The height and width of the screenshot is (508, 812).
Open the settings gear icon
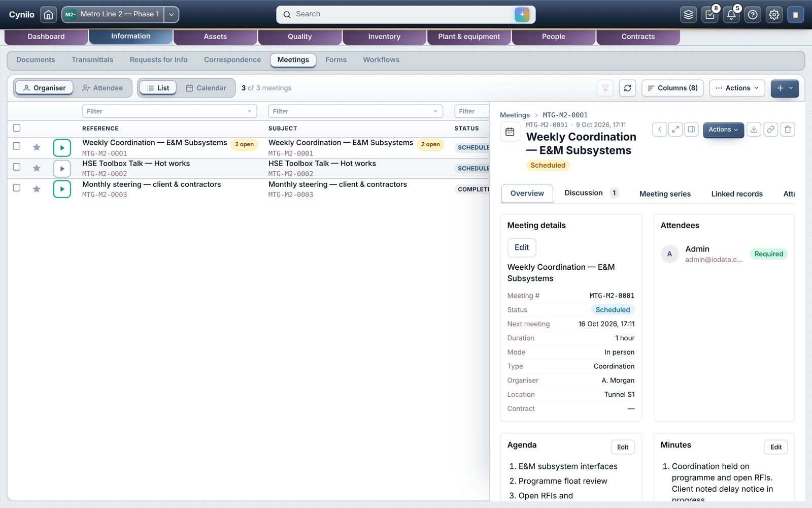pos(774,15)
